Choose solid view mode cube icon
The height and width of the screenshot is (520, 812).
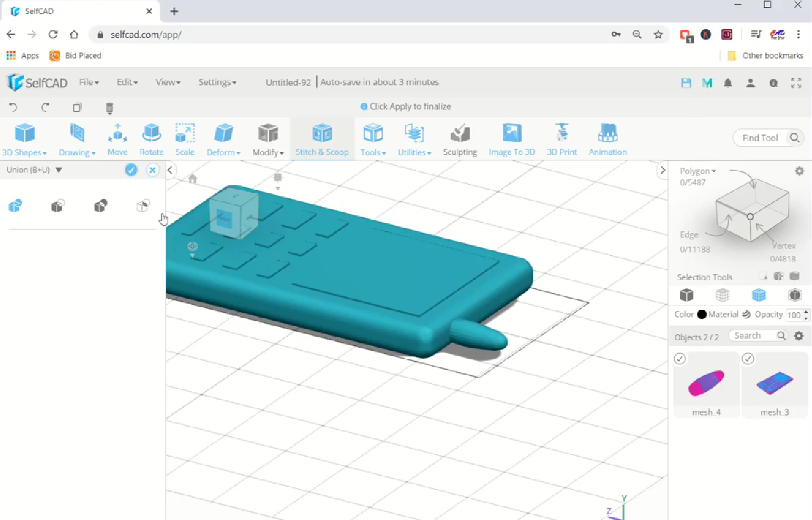coord(686,295)
